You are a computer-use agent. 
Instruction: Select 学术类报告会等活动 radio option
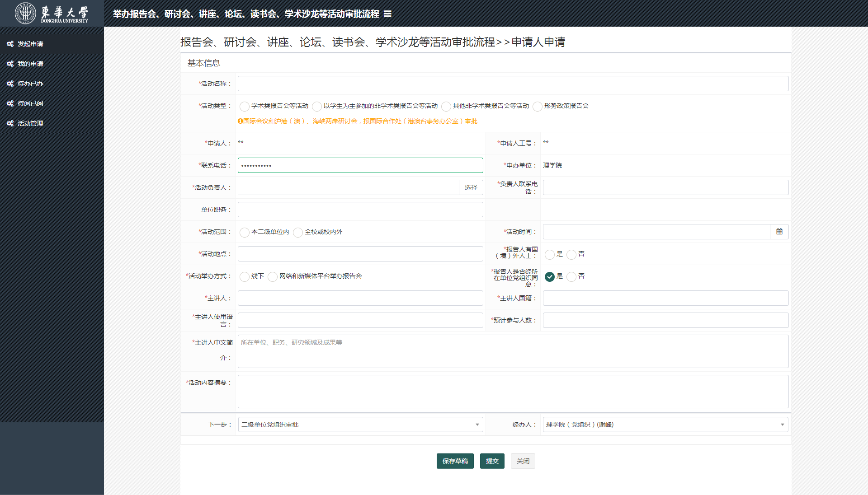[245, 106]
